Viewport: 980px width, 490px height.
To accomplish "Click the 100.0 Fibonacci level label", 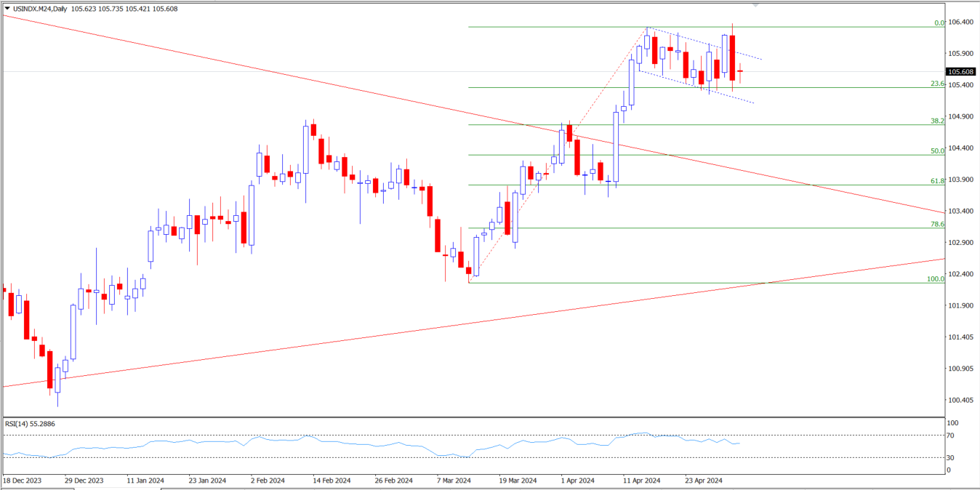I will pyautogui.click(x=936, y=278).
